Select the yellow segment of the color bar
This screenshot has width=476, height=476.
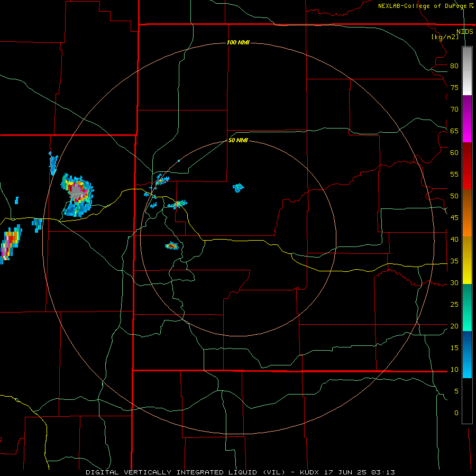[x=467, y=260]
